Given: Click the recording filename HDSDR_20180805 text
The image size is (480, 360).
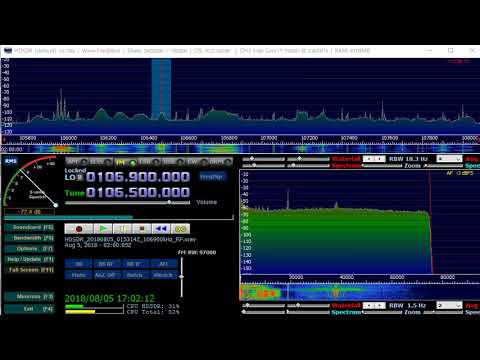Looking at the screenshot, I should coord(130,239).
